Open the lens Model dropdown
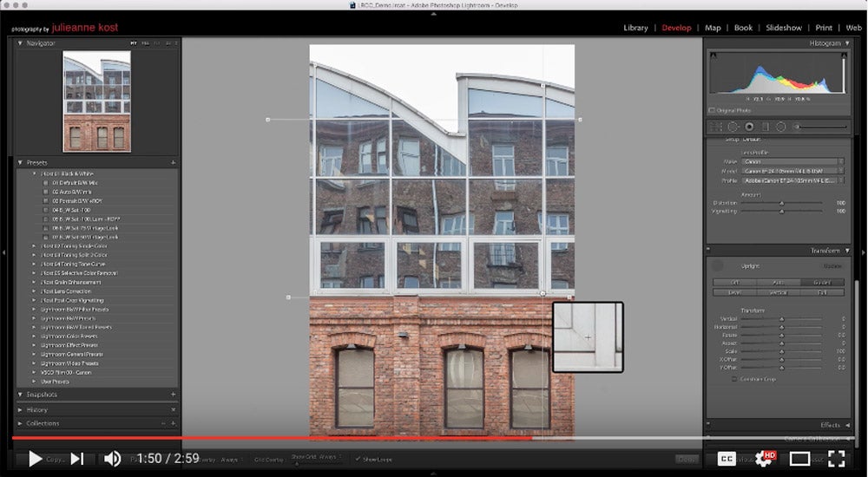The width and height of the screenshot is (868, 477). 792,171
